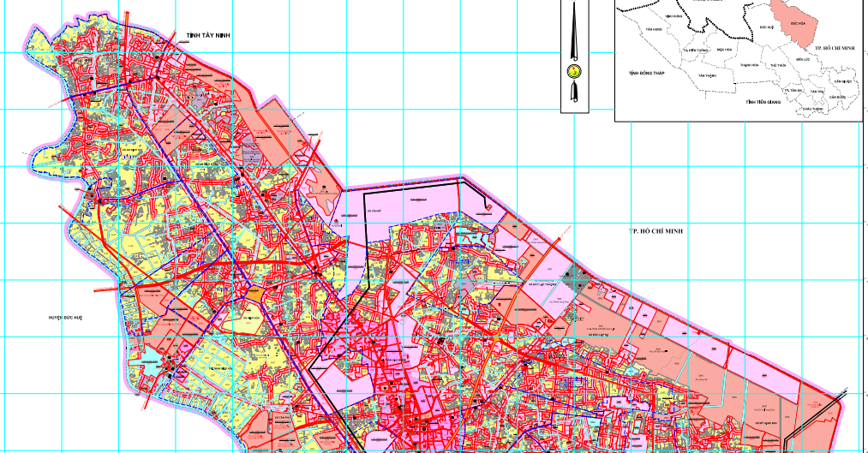The image size is (868, 453).
Task: Click the 'VĨNH HƯNG' district label
Action: coord(673,16)
